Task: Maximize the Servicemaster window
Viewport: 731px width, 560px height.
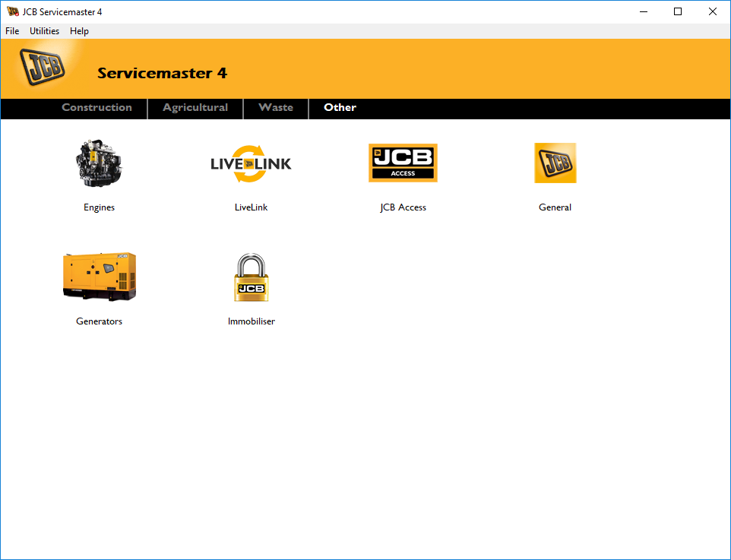Action: point(678,11)
